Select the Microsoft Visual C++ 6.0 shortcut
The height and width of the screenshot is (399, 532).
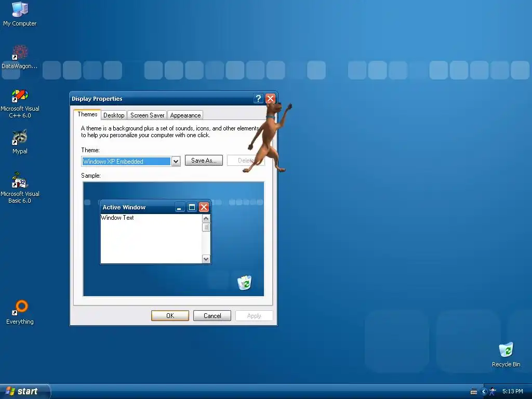[x=20, y=103]
